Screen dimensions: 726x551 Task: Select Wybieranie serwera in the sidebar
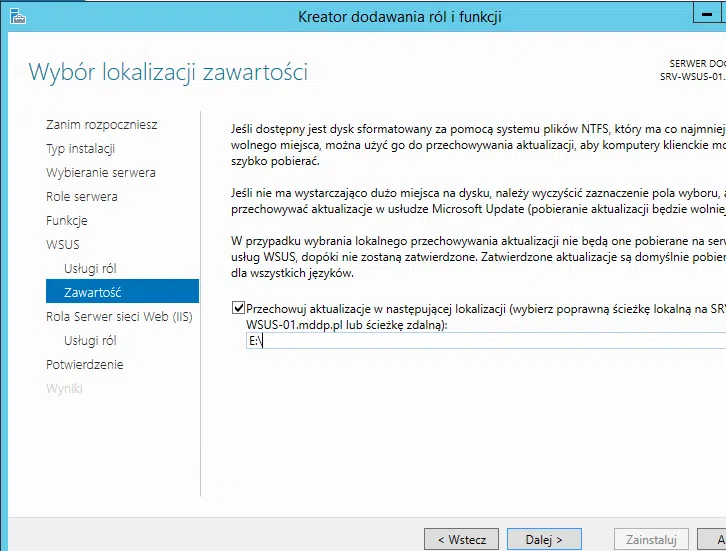coord(100,173)
